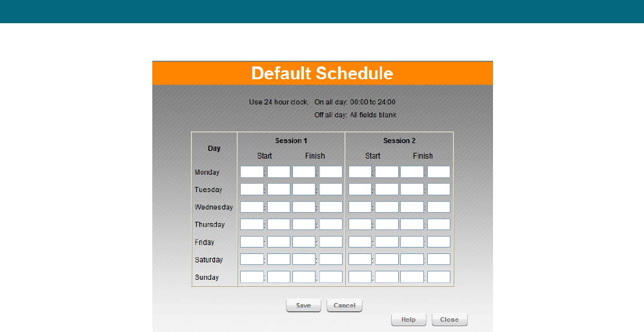This screenshot has width=644, height=332.
Task: Focus Monday Session 1 start minute field
Action: 279,172
